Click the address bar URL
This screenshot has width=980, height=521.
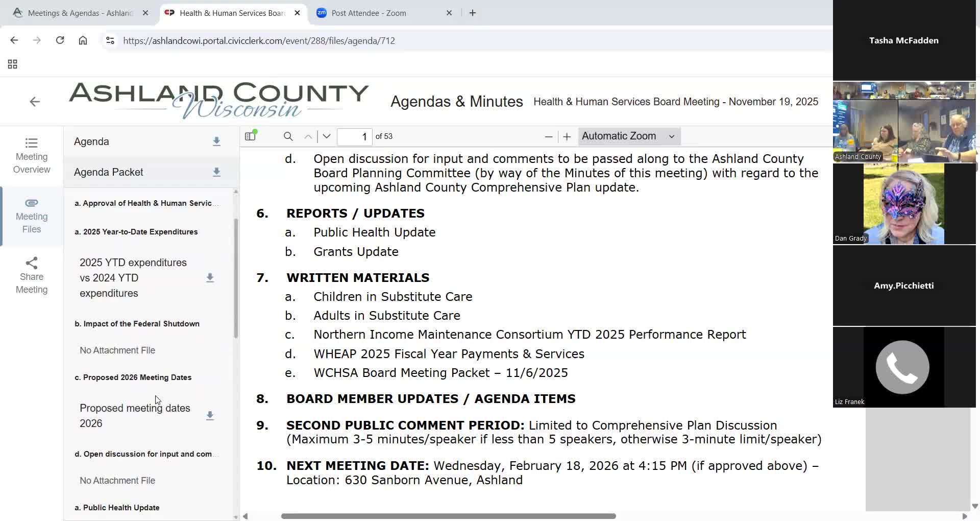259,41
